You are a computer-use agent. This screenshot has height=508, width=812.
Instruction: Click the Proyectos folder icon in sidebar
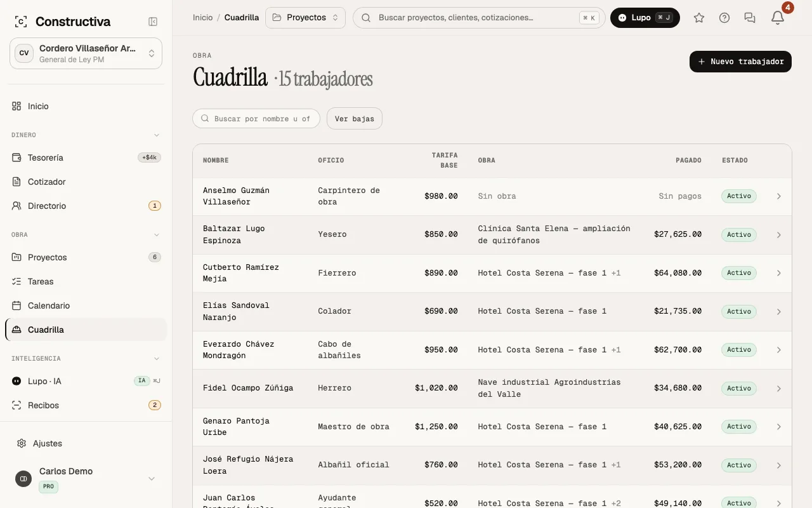pos(16,257)
